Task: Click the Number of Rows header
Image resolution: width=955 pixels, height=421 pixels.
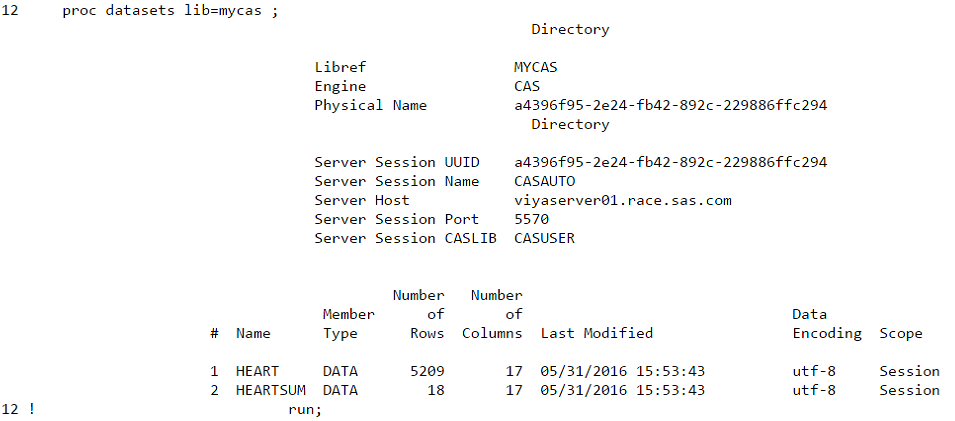Action: 418,314
